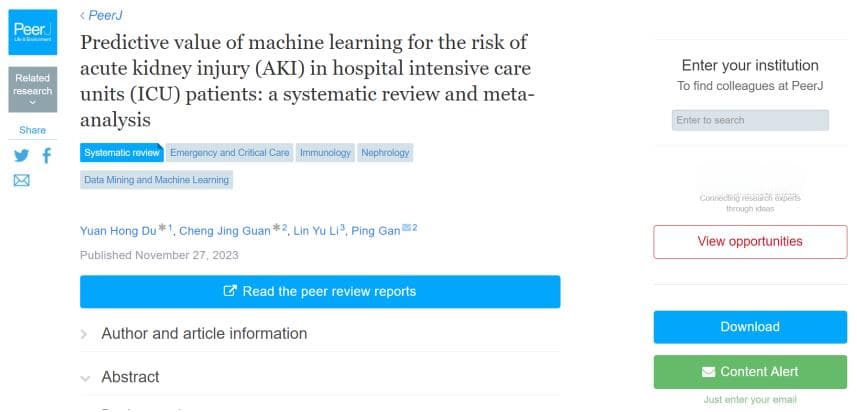Open Data Mining and Machine Learning tag
857x412 pixels.
pyautogui.click(x=156, y=180)
